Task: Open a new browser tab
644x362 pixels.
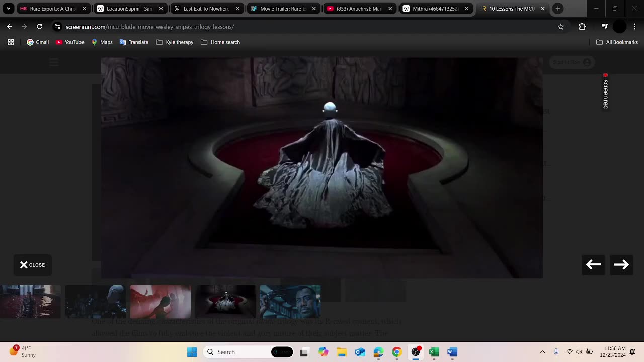Action: 557,9
